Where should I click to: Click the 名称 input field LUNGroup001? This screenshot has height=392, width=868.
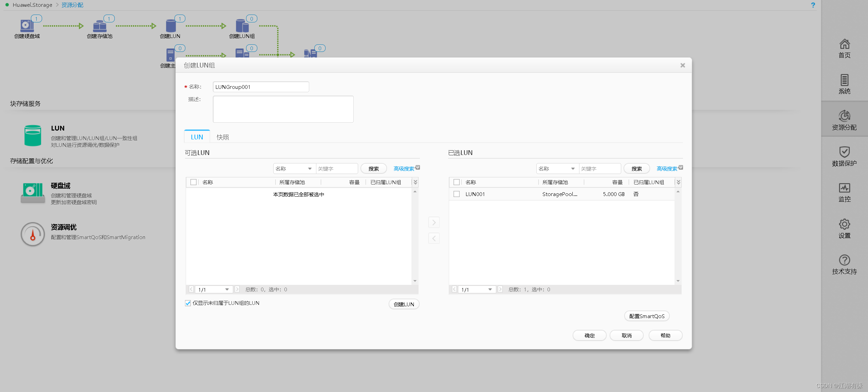tap(261, 87)
